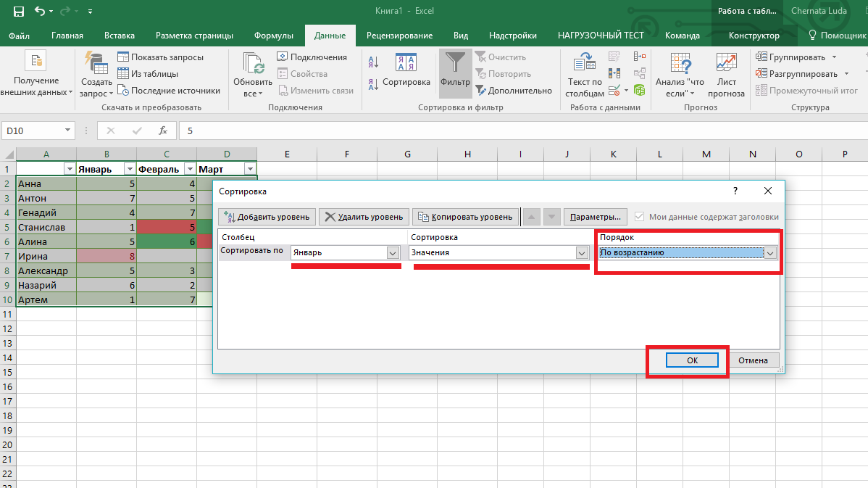Click the Добавить уровень button
The width and height of the screenshot is (868, 488).
click(267, 216)
